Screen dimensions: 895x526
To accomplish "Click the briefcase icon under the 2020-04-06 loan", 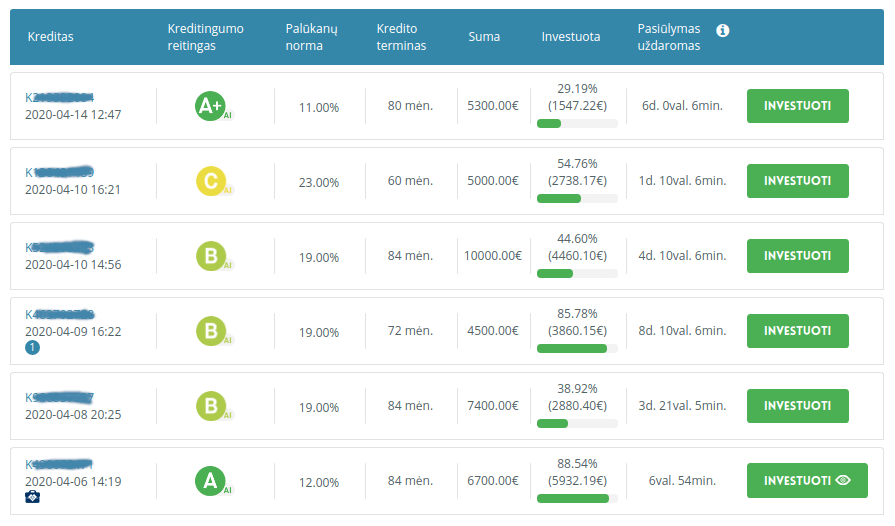I will [x=32, y=497].
